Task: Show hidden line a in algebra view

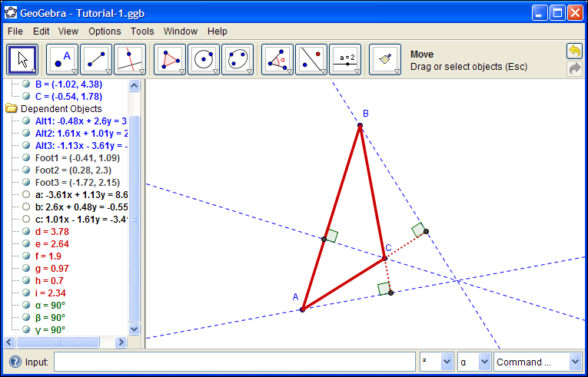Action: 26,194
